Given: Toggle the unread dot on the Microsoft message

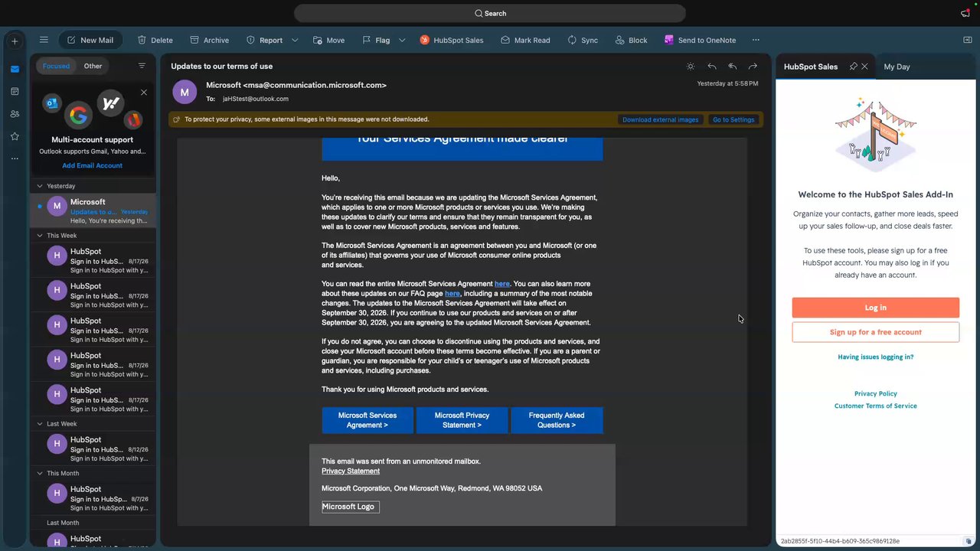Looking at the screenshot, I should [x=40, y=206].
